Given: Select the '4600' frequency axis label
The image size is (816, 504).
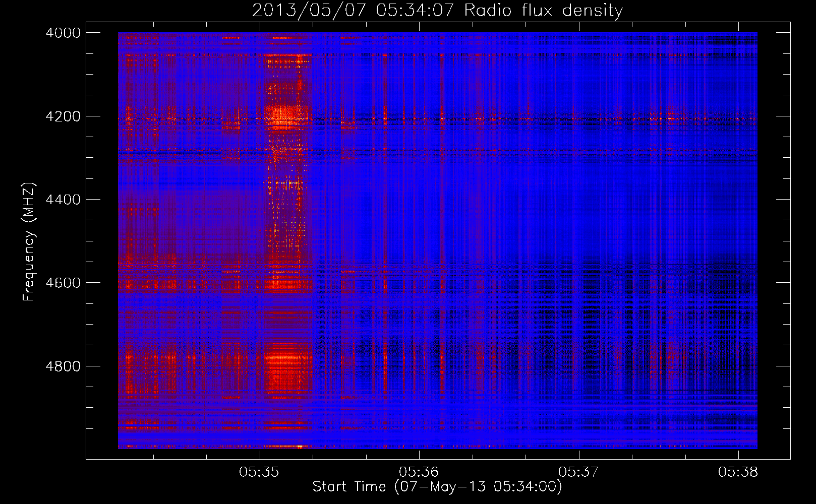Looking at the screenshot, I should pyautogui.click(x=63, y=283).
